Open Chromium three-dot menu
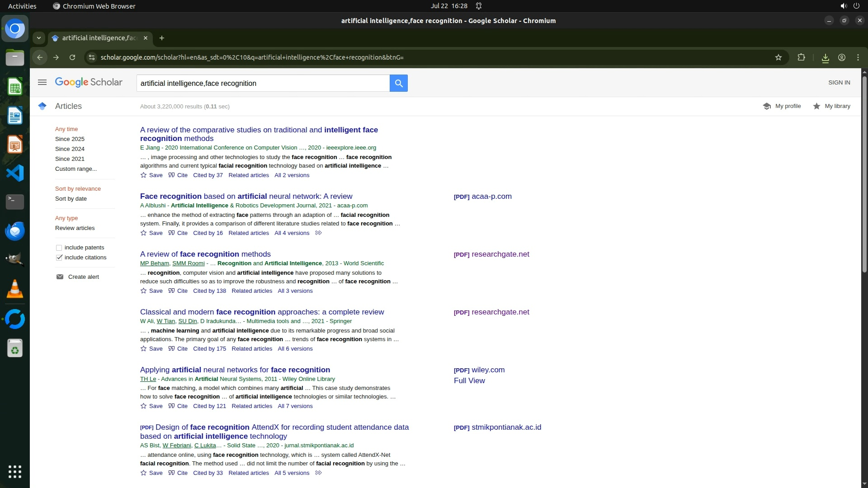 (x=858, y=57)
